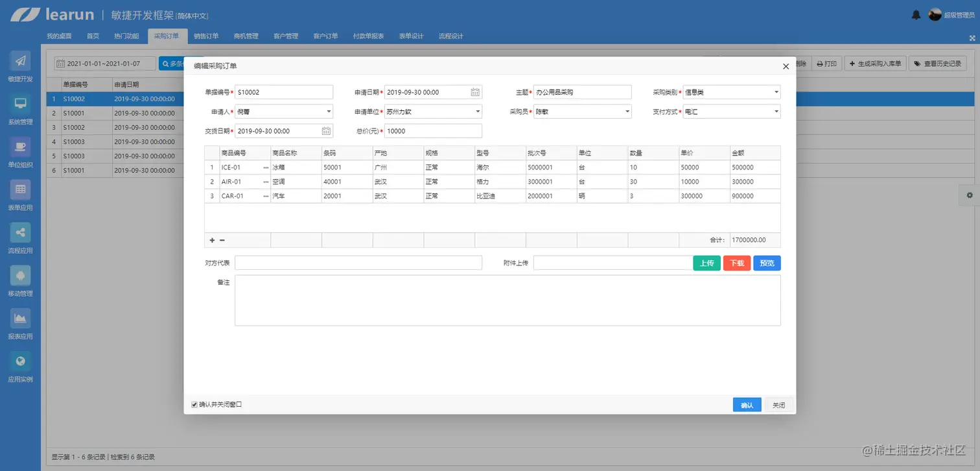Expand the 支付方式 dropdown

(x=776, y=112)
